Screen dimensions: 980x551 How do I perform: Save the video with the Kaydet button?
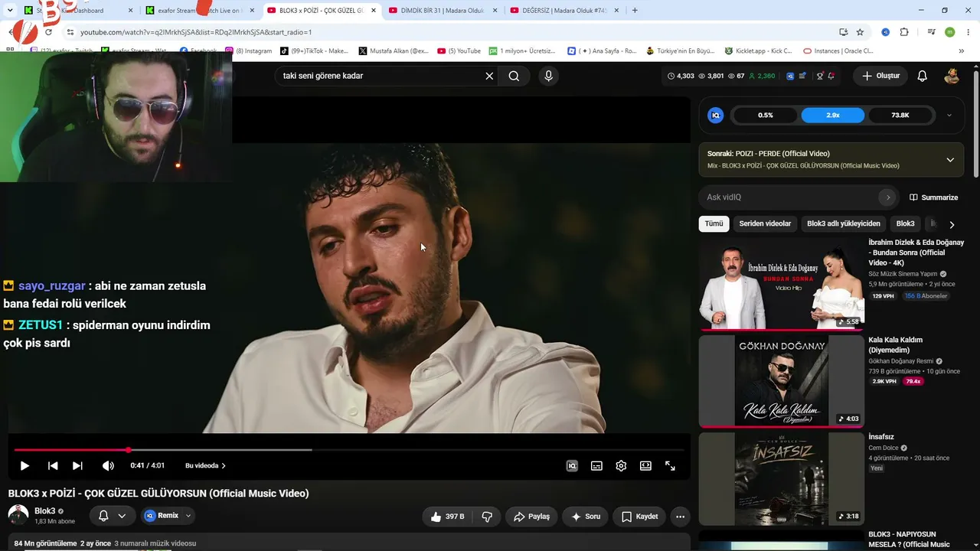pyautogui.click(x=640, y=517)
